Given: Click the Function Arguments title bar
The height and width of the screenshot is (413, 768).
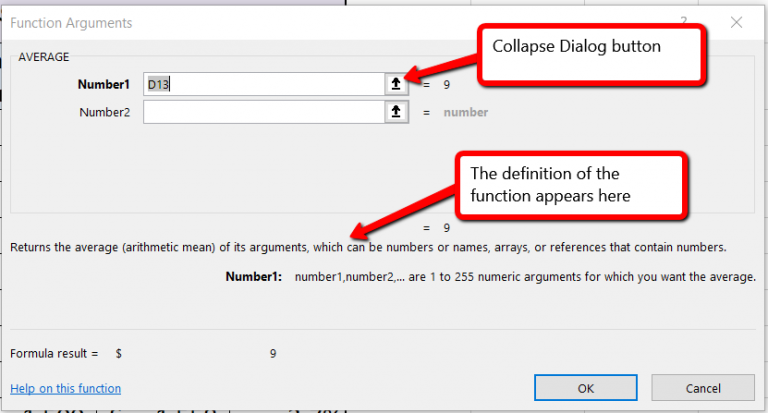Looking at the screenshot, I should tap(300, 22).
